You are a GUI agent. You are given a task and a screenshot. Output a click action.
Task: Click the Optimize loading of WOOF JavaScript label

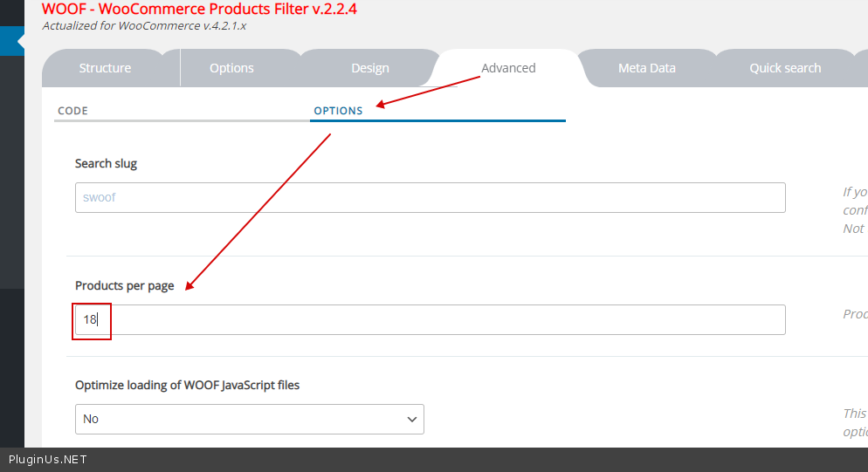tap(187, 385)
